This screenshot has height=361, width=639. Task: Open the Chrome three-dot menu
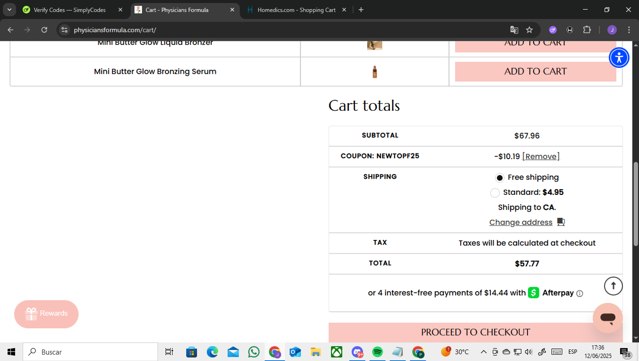tap(629, 30)
